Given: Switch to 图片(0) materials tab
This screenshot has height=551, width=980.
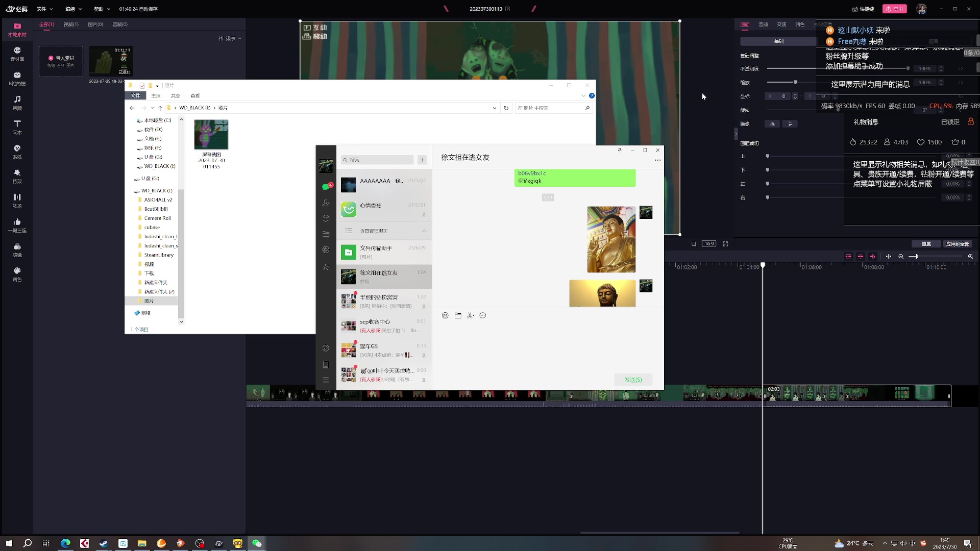Looking at the screenshot, I should (x=95, y=24).
